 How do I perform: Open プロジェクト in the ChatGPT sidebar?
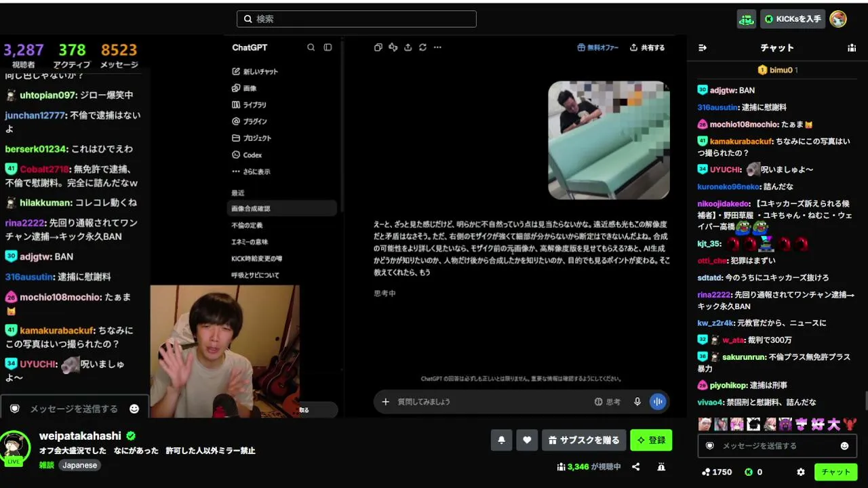point(252,138)
